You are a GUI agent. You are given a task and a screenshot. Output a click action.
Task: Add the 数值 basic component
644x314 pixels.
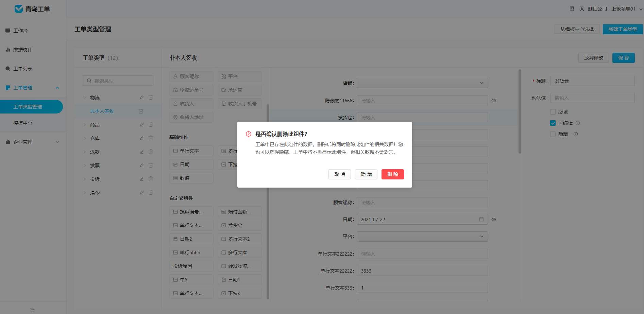[x=191, y=178]
